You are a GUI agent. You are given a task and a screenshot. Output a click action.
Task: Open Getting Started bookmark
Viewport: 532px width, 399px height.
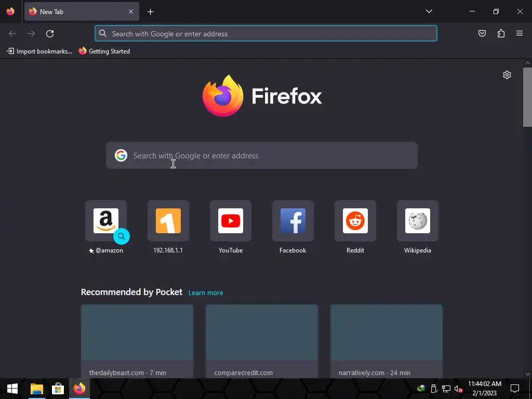(x=104, y=51)
